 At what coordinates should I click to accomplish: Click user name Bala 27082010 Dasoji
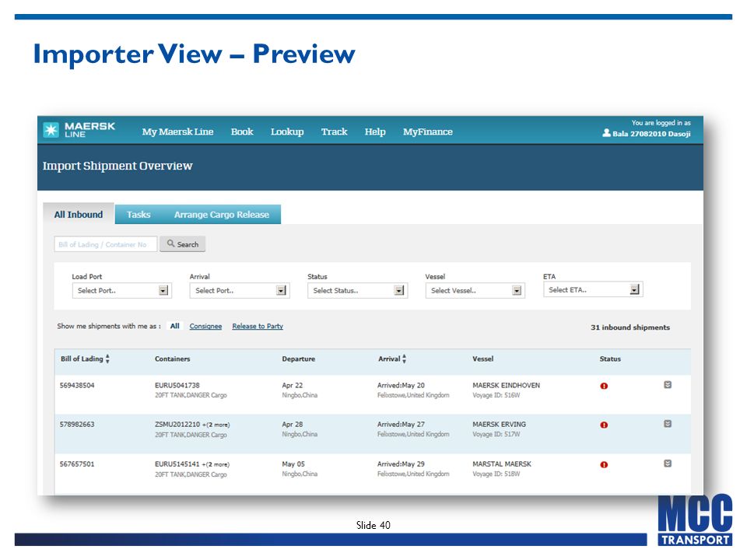651,134
